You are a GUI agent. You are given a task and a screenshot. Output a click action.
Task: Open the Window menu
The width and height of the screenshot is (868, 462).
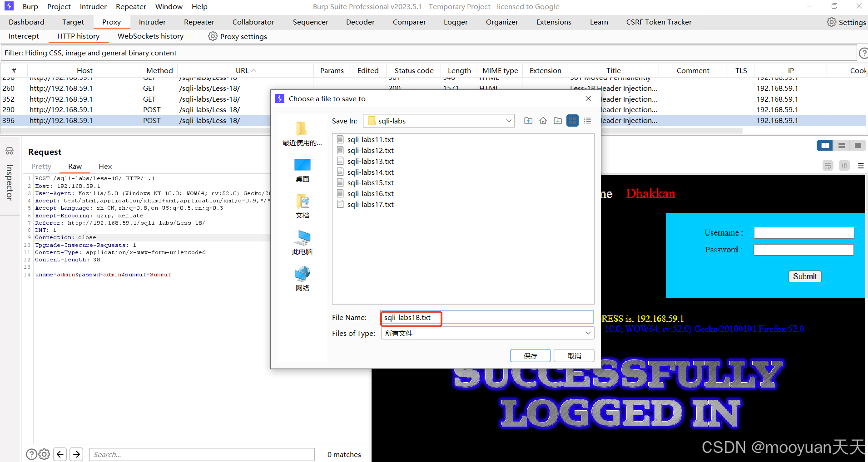tap(169, 6)
